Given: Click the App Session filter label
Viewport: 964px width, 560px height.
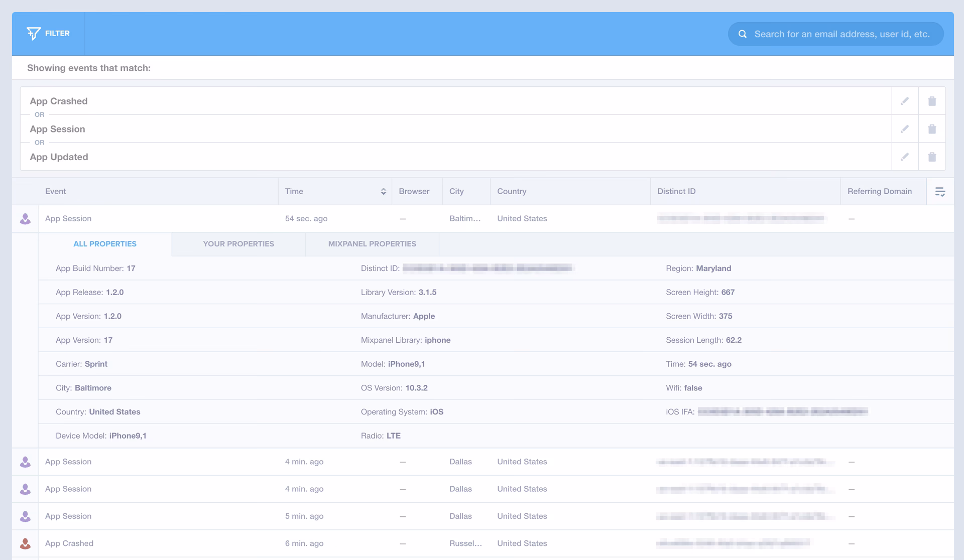Looking at the screenshot, I should point(57,129).
